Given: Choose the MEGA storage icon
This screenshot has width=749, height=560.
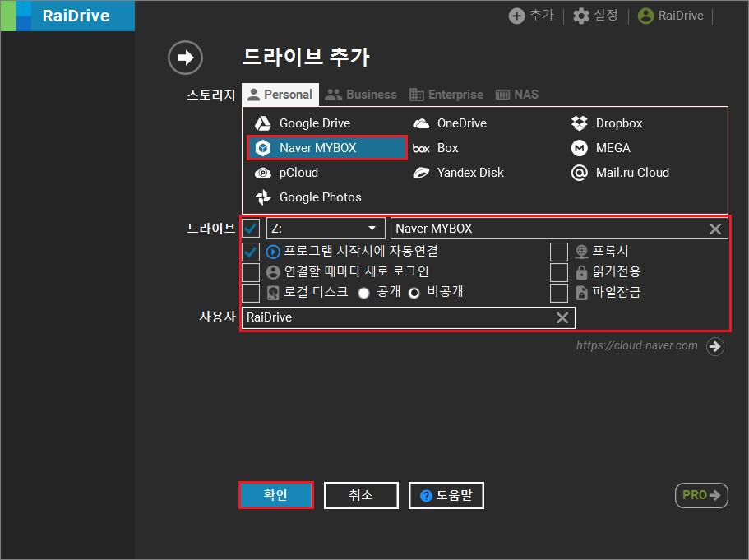Looking at the screenshot, I should point(580,148).
